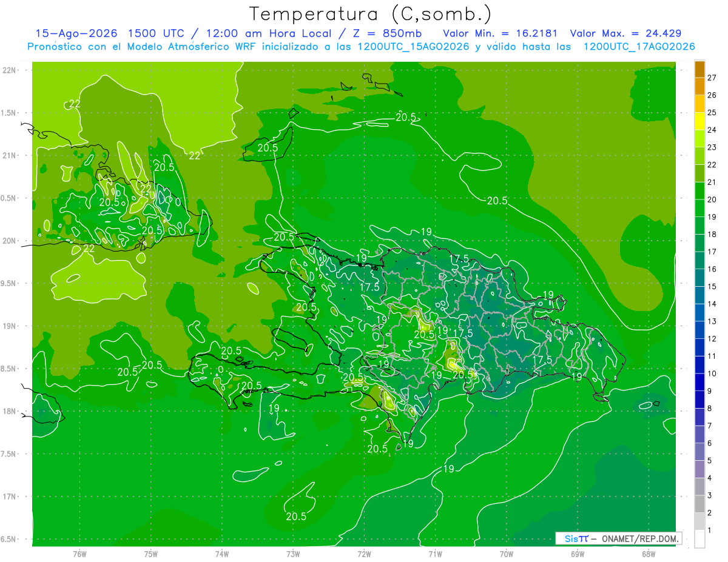The height and width of the screenshot is (562, 728).
Task: Click the green swatch between 19 and 20
Action: pyautogui.click(x=699, y=209)
